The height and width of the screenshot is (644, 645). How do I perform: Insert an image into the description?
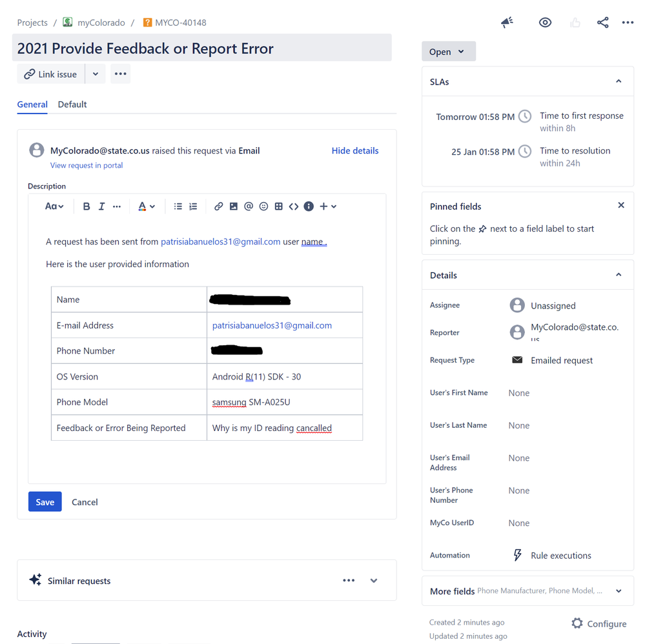[234, 206]
